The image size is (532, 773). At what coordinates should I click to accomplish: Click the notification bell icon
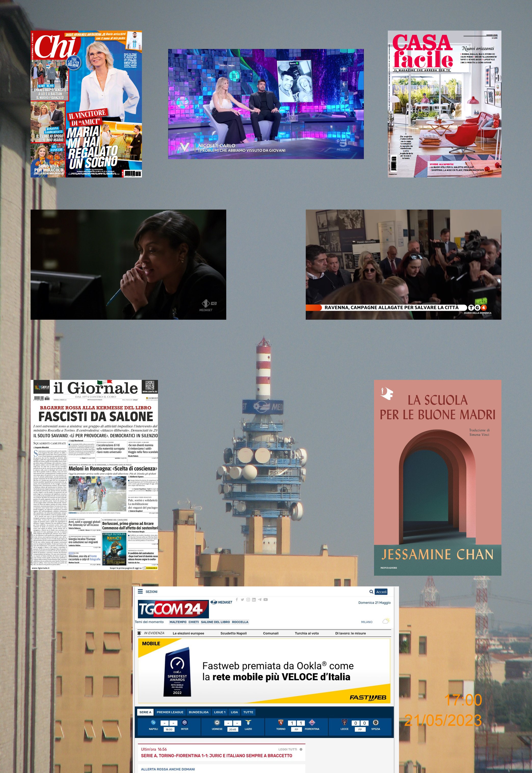click(139, 633)
